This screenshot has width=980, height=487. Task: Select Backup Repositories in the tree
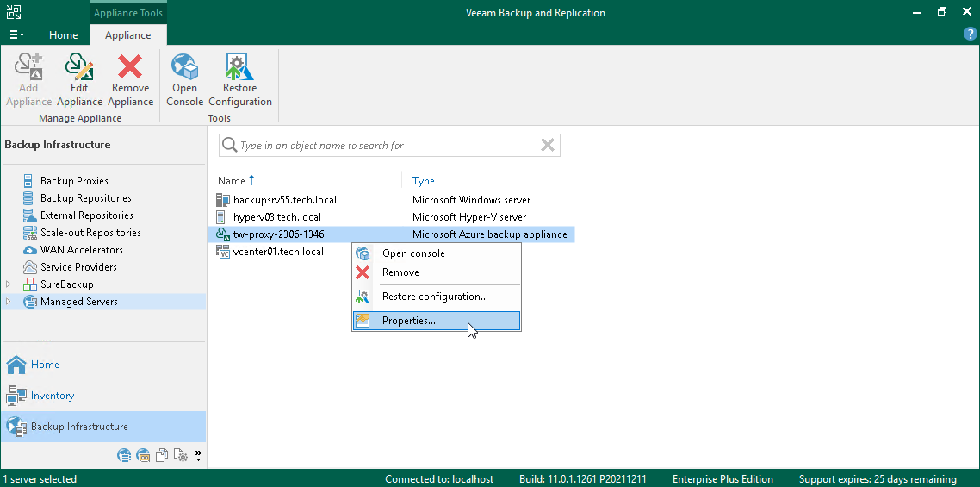click(85, 197)
